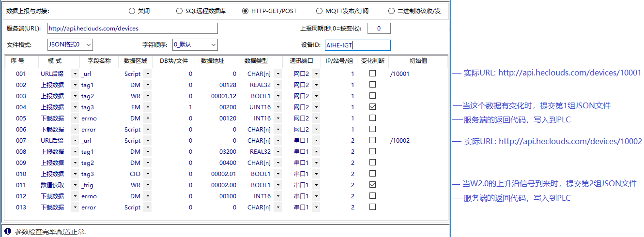Open the 数据区域 dropdown arrow in row 010
The image size is (644, 237).
pos(148,174)
